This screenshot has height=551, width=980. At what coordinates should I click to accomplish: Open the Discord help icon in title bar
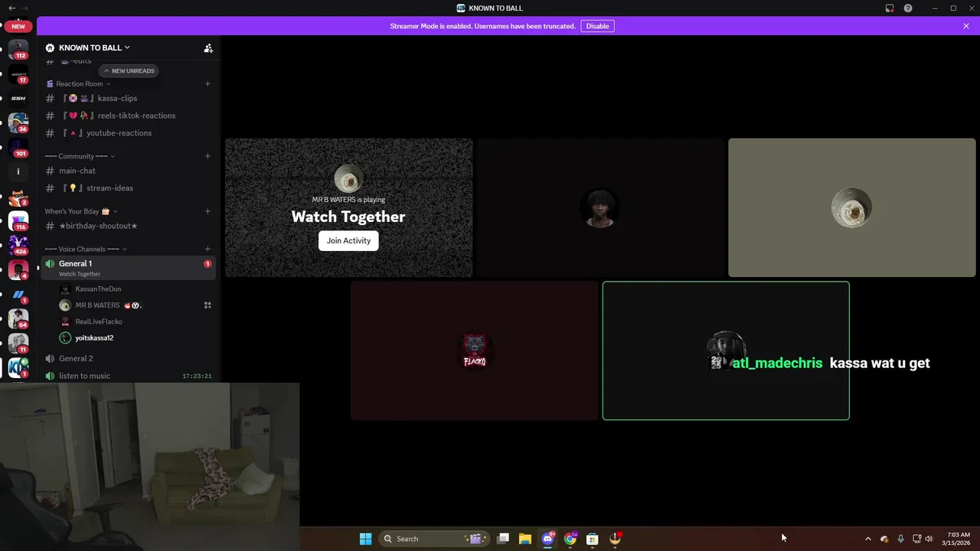click(x=908, y=8)
